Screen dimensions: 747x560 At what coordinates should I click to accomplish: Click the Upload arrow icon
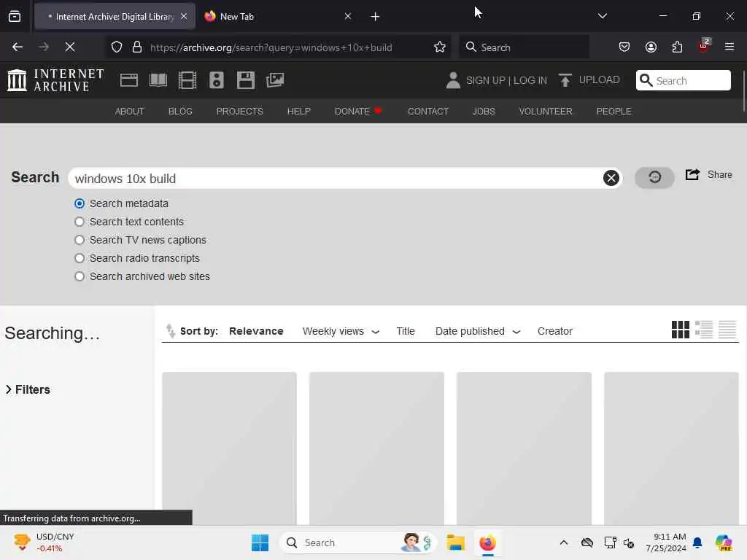click(x=565, y=80)
